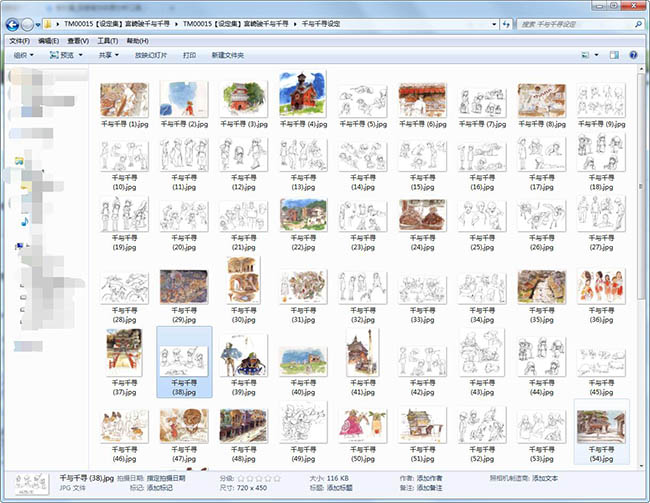Select thumbnail 千与千寻 (24).jpg

tap(422, 215)
